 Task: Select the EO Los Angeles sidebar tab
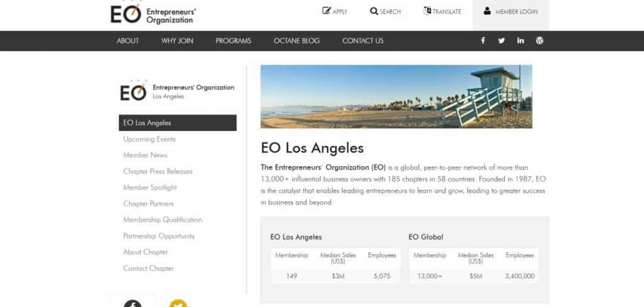177,123
